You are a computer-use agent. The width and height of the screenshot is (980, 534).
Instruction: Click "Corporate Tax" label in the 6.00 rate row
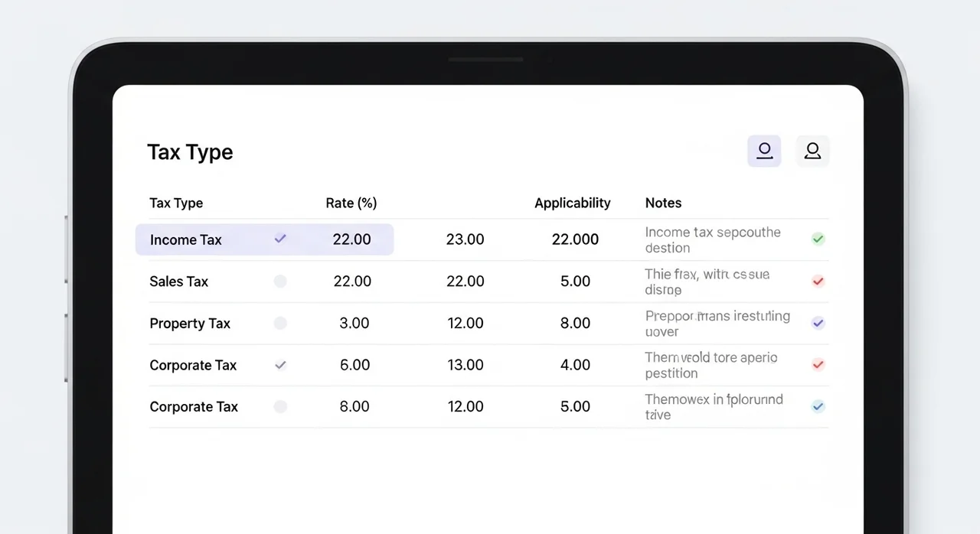[193, 365]
